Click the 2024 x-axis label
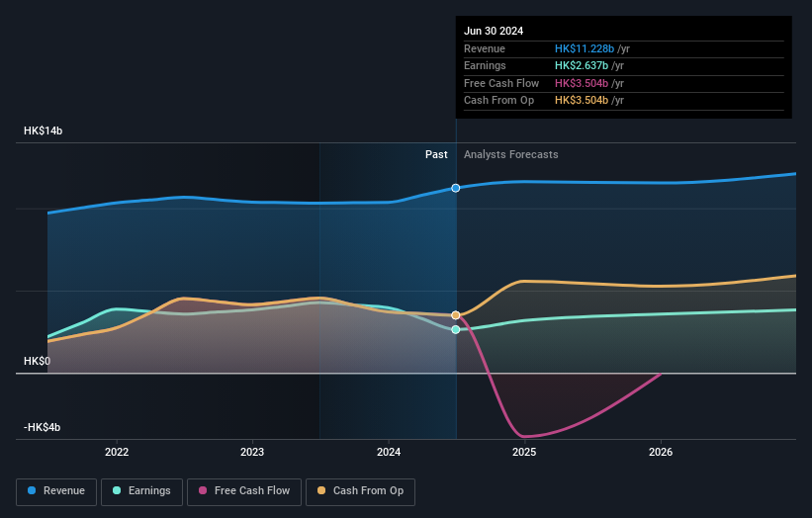 pos(389,452)
